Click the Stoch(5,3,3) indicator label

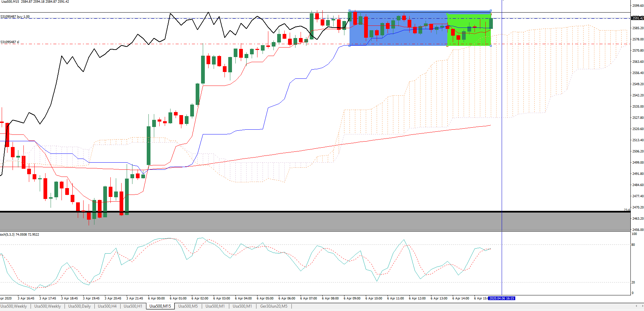[20, 235]
